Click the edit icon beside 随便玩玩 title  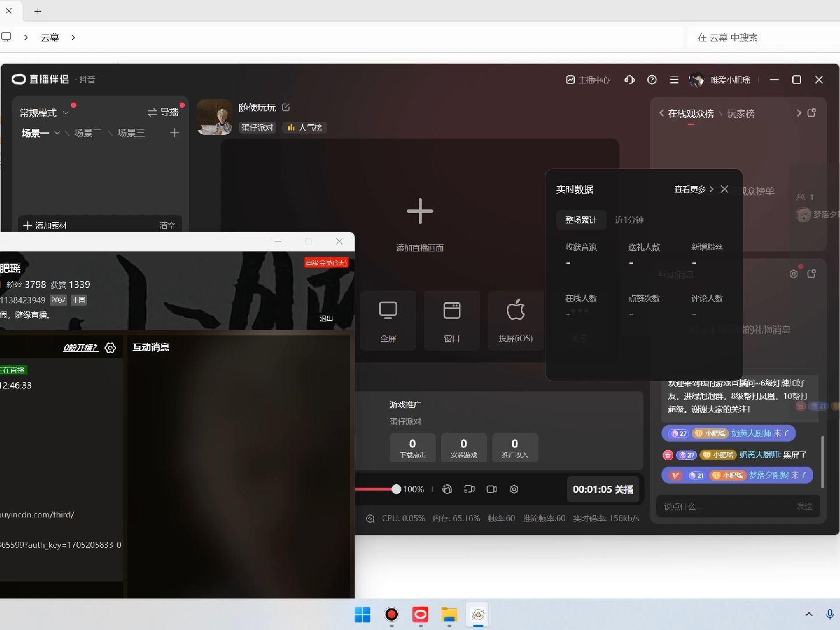pyautogui.click(x=286, y=107)
